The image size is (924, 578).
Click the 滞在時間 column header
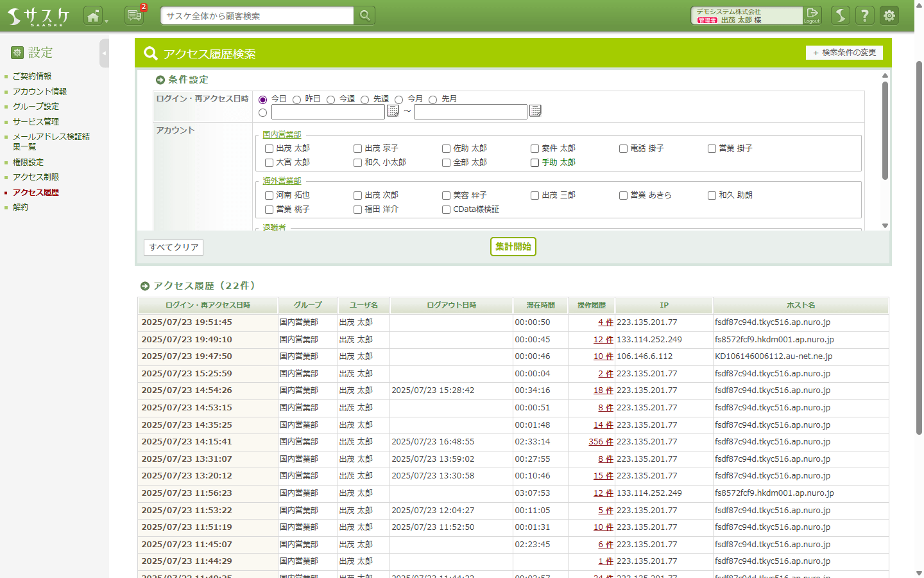[x=541, y=305]
